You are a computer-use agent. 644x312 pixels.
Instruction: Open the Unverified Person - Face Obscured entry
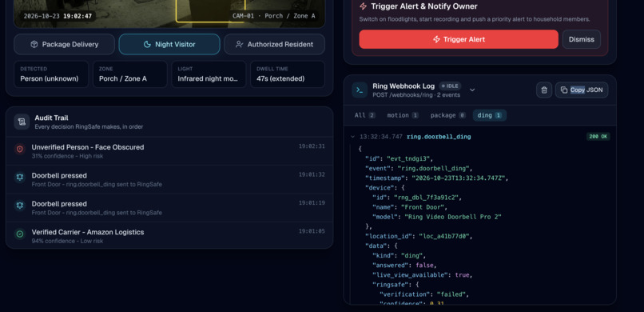coord(169,151)
